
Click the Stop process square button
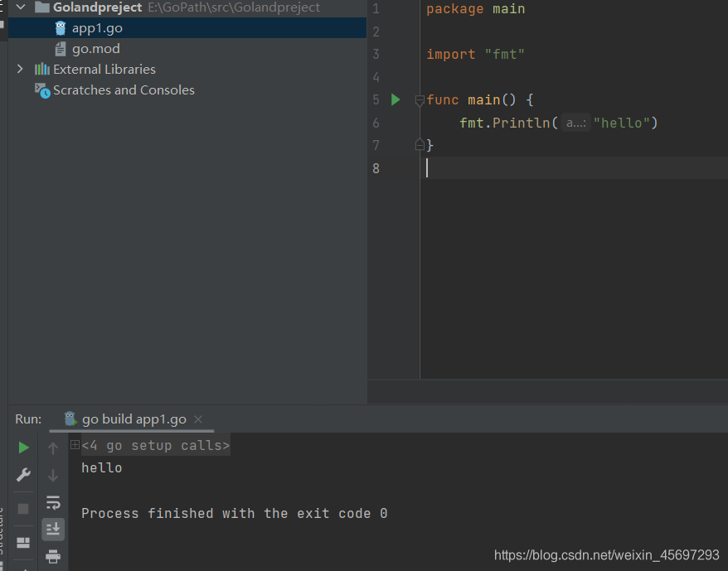[23, 509]
